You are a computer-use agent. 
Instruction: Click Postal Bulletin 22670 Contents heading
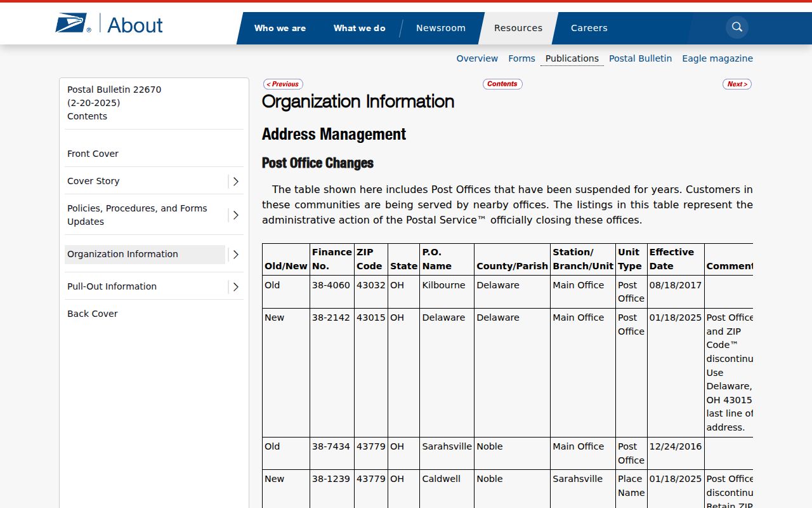click(114, 103)
